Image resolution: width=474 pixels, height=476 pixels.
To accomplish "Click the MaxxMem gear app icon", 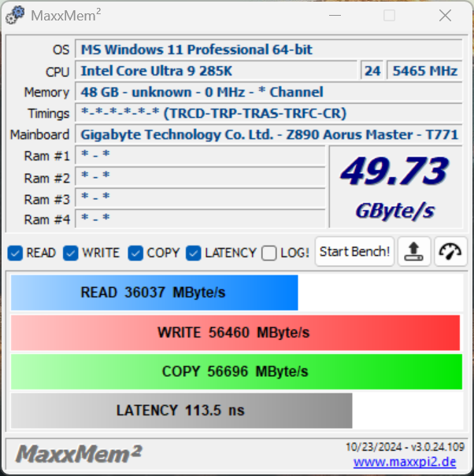I will point(15,15).
